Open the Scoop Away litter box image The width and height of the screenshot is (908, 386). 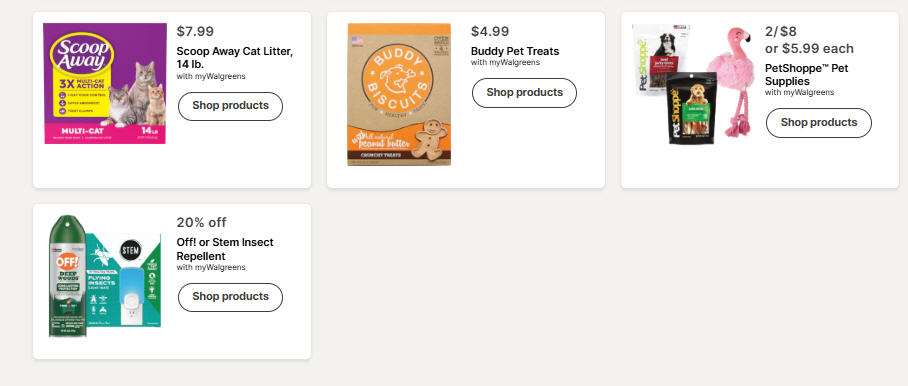point(105,83)
